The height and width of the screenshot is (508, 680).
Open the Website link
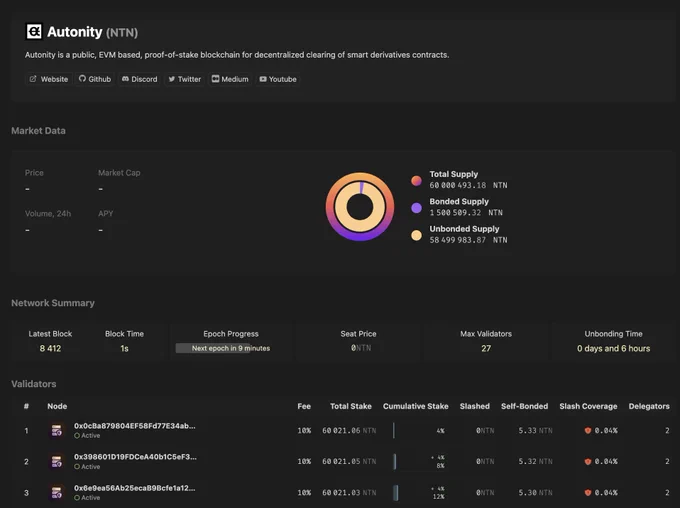[49, 79]
